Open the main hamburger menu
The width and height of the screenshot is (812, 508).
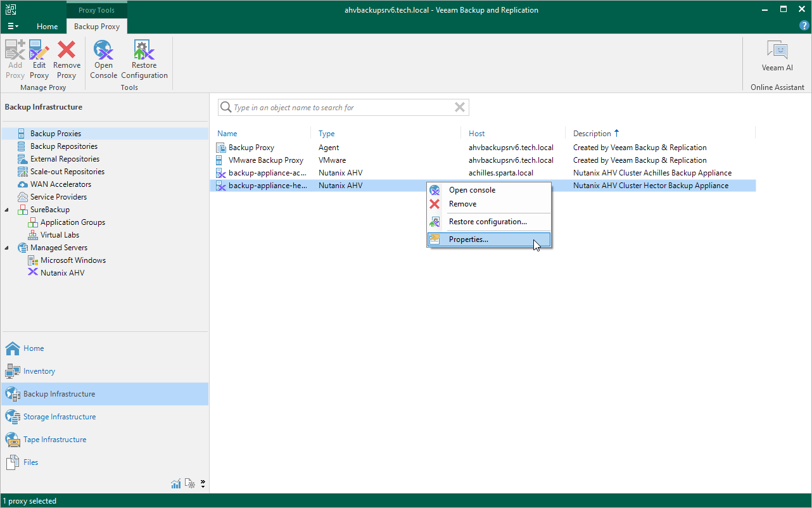pos(13,27)
